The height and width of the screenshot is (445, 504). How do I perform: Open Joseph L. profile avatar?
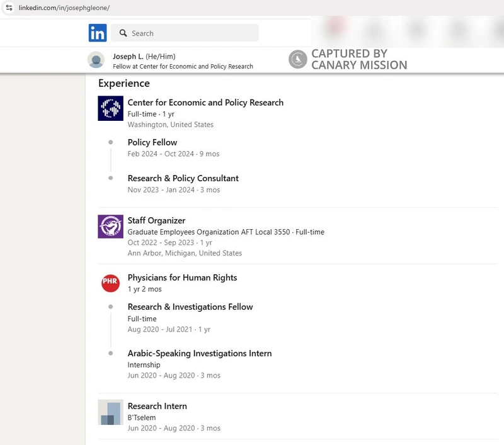coord(96,60)
